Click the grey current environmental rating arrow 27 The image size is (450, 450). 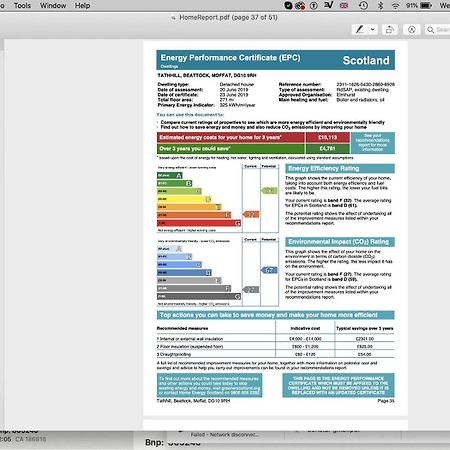251,290
